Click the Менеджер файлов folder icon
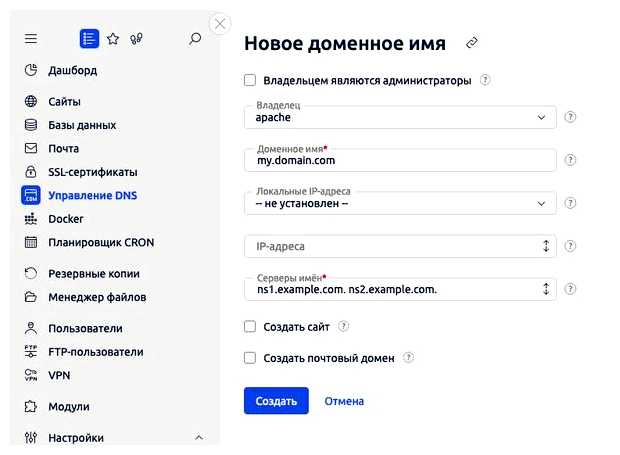The image size is (620, 455). click(31, 297)
